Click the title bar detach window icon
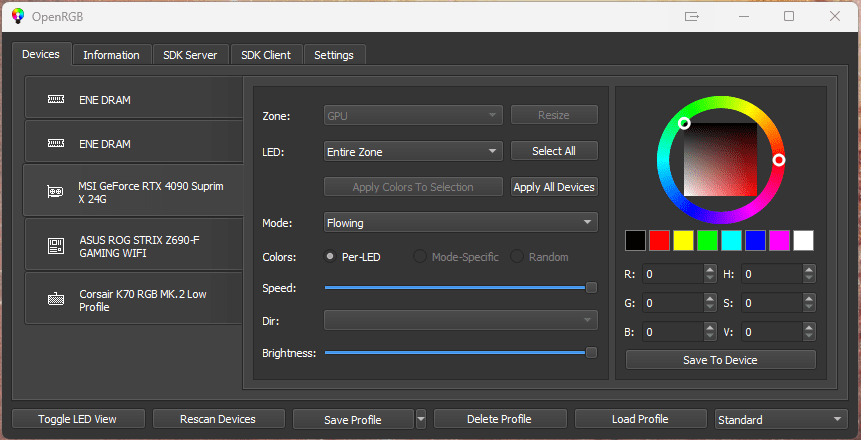The width and height of the screenshot is (861, 440). [692, 16]
